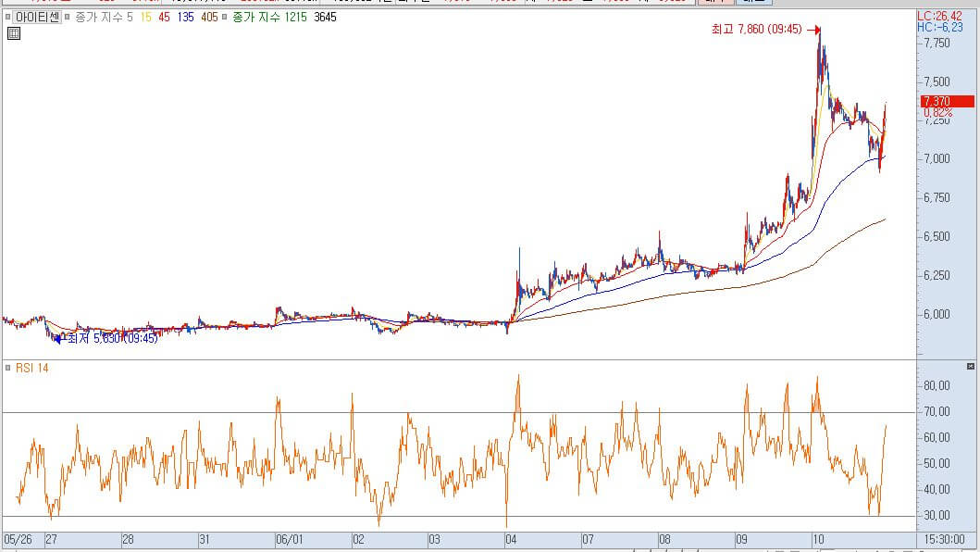Click the 6,750 price axis label
980x552 pixels.
tap(937, 198)
